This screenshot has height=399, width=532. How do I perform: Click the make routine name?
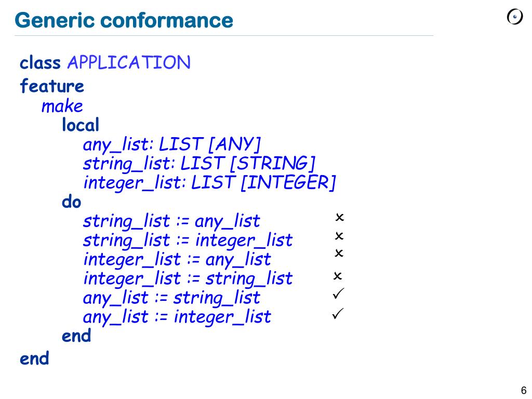[x=62, y=106]
